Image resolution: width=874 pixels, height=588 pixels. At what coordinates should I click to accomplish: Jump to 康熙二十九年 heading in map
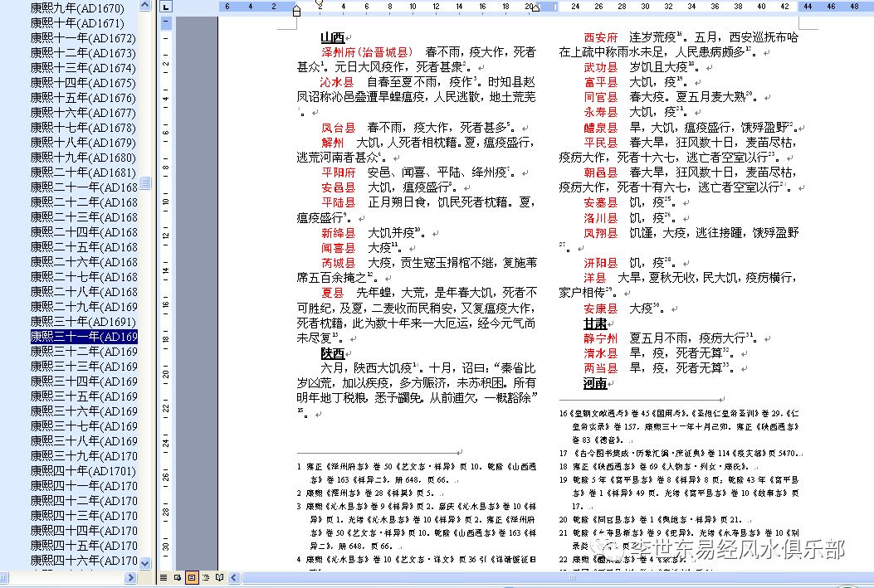[x=84, y=306]
